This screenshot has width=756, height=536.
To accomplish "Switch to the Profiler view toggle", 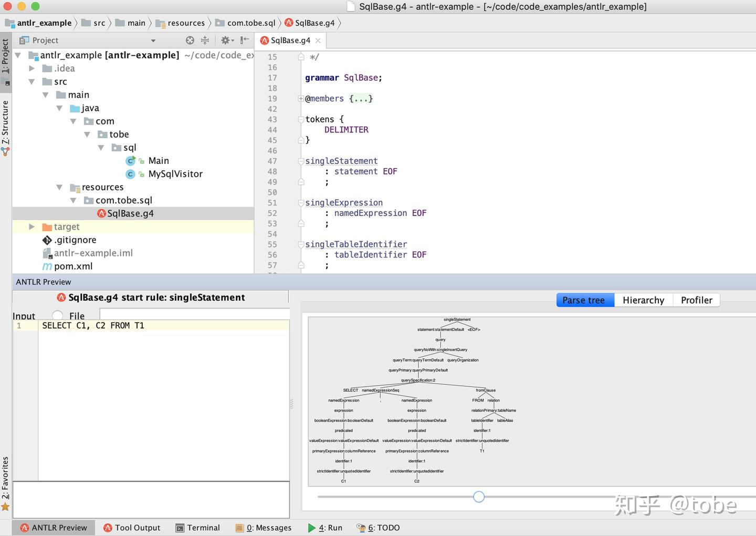I will pyautogui.click(x=697, y=300).
